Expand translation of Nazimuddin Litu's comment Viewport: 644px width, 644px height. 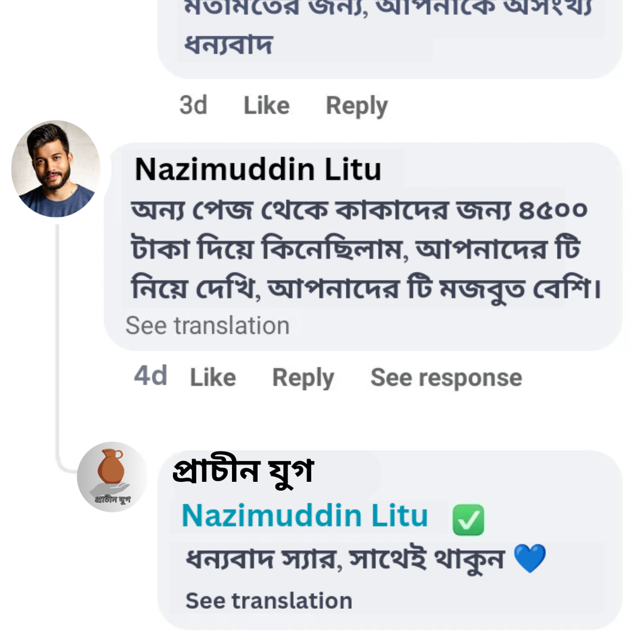coord(207,326)
